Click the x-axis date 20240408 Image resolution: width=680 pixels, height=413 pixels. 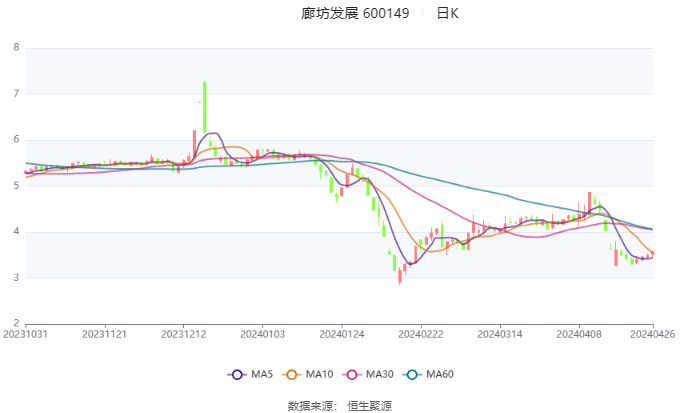579,334
